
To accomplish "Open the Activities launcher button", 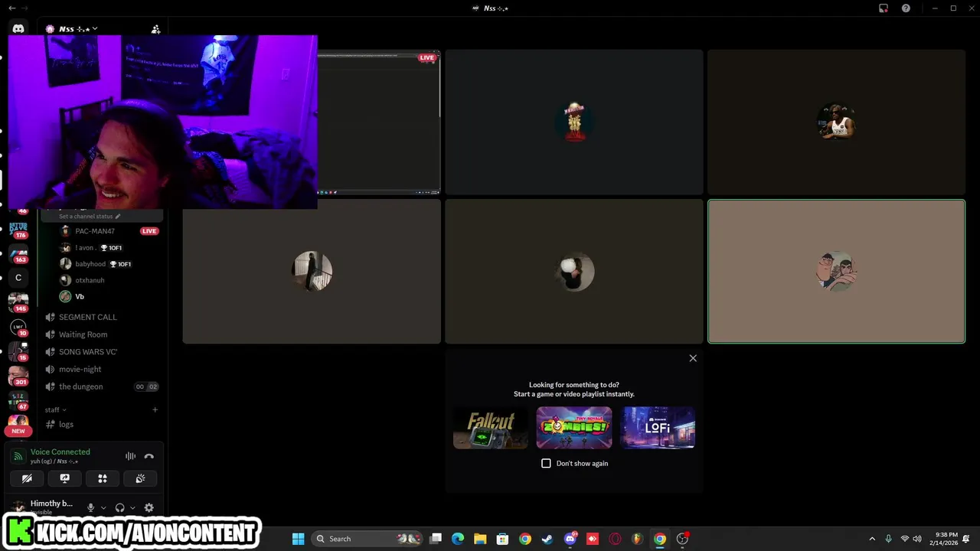I will pyautogui.click(x=103, y=478).
